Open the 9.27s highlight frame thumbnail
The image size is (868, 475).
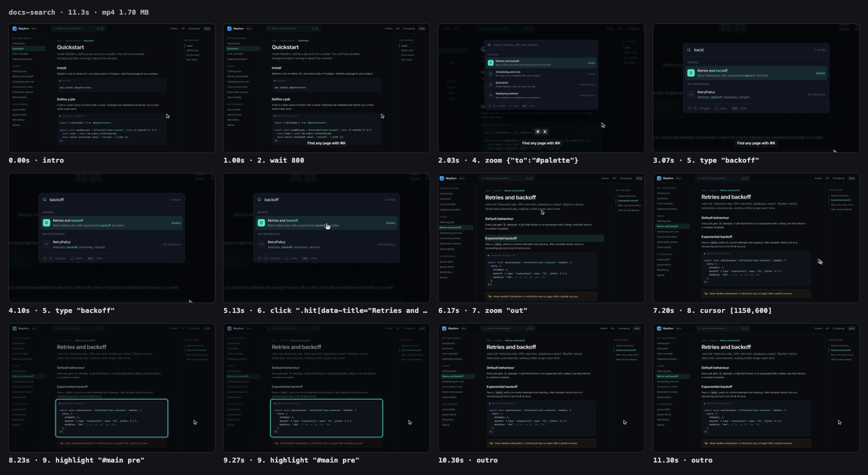(327, 388)
